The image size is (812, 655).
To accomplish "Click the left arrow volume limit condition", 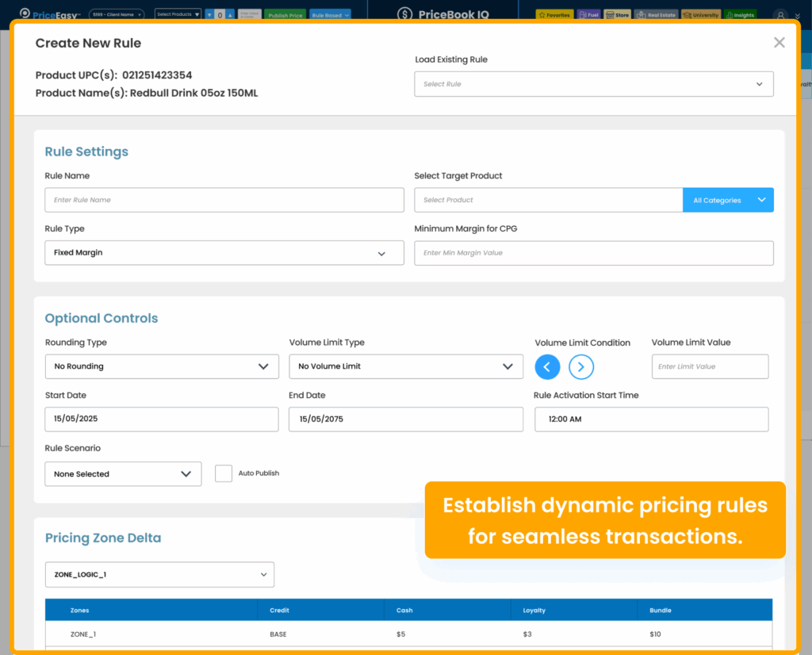I will tap(547, 366).
